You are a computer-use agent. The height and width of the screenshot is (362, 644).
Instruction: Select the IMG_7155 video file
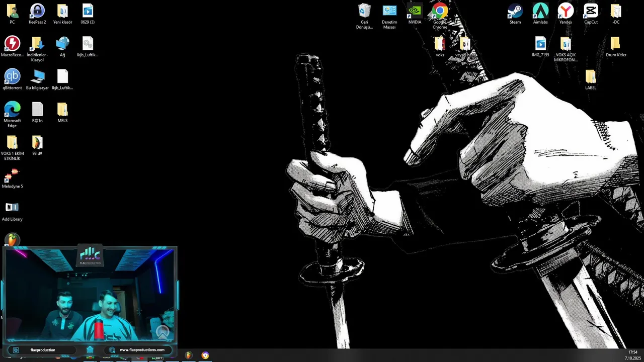[x=540, y=46]
